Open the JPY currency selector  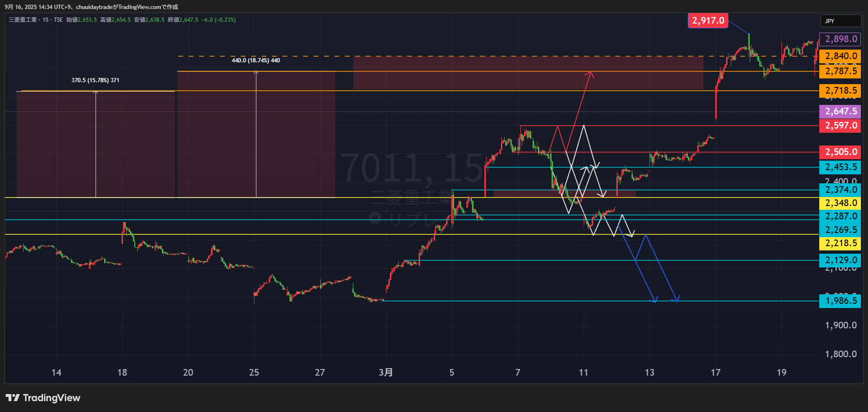point(840,21)
